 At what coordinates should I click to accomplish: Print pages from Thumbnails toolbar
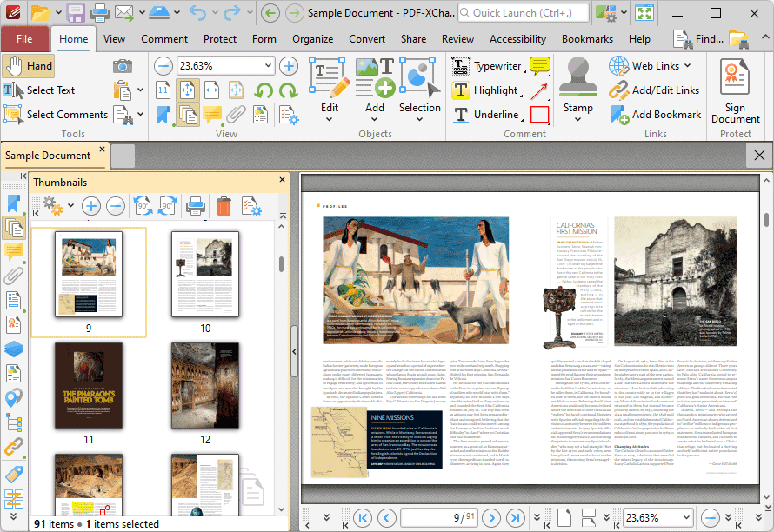196,206
